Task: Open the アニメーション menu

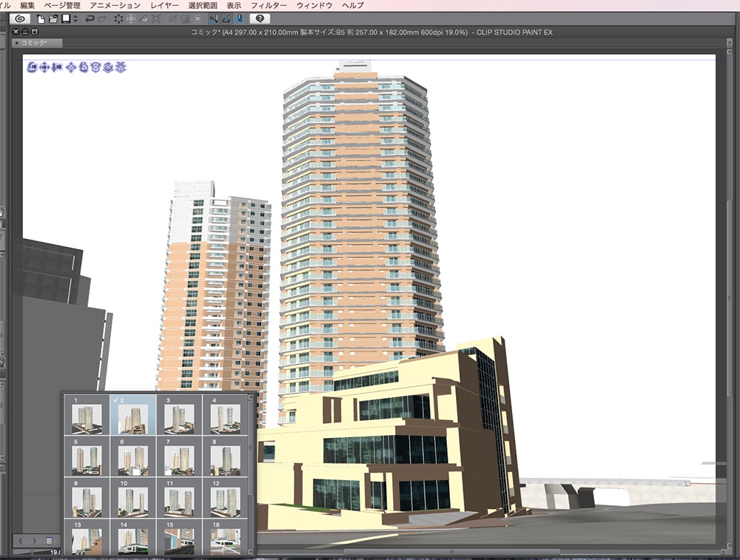Action: [115, 5]
